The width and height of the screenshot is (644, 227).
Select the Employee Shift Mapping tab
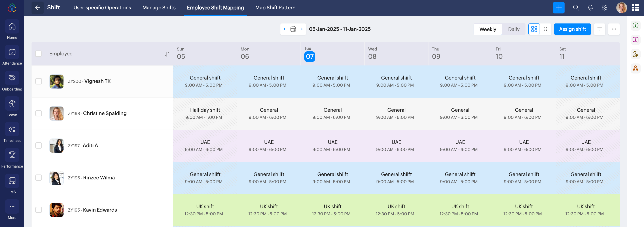tap(215, 8)
